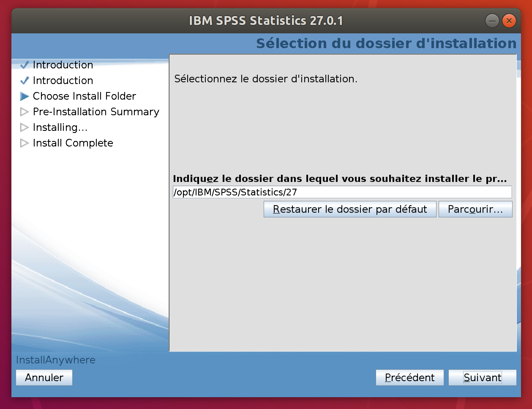Viewport: 532px width, 409px height.
Task: Select the Install Complete step label
Action: pyautogui.click(x=73, y=143)
